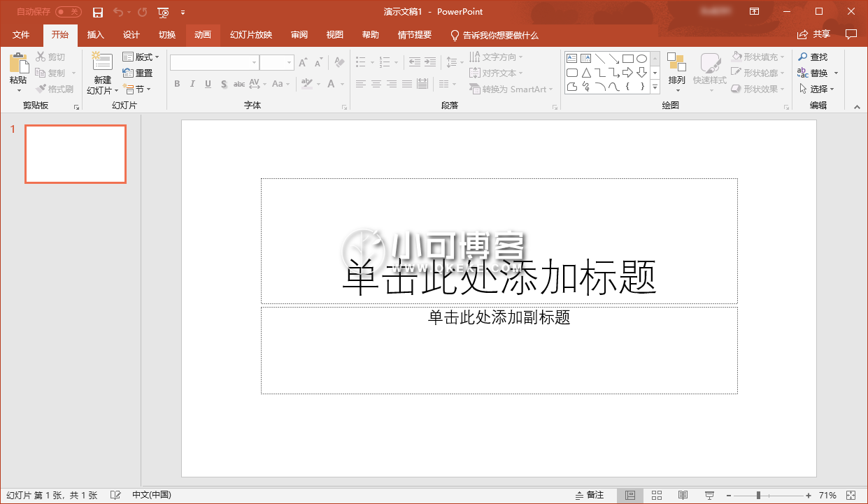Click the Share (共享) button
The height and width of the screenshot is (504, 868).
coord(814,34)
